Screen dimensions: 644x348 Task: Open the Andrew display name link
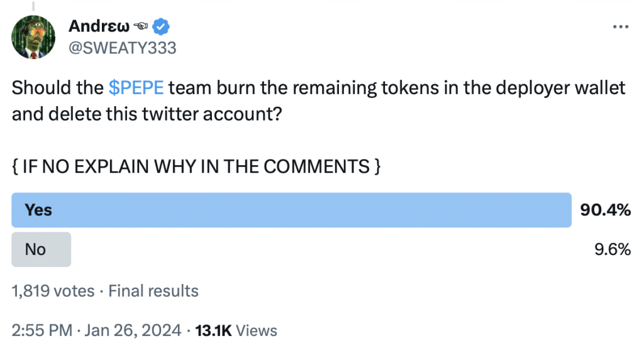(x=99, y=26)
